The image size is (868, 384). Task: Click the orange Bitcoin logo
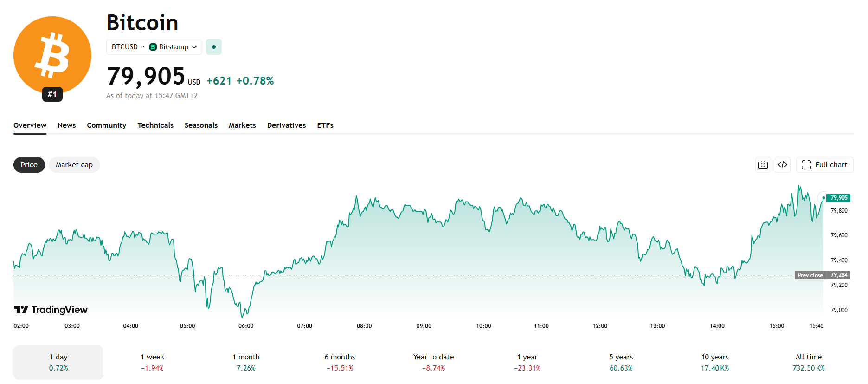[x=52, y=55]
